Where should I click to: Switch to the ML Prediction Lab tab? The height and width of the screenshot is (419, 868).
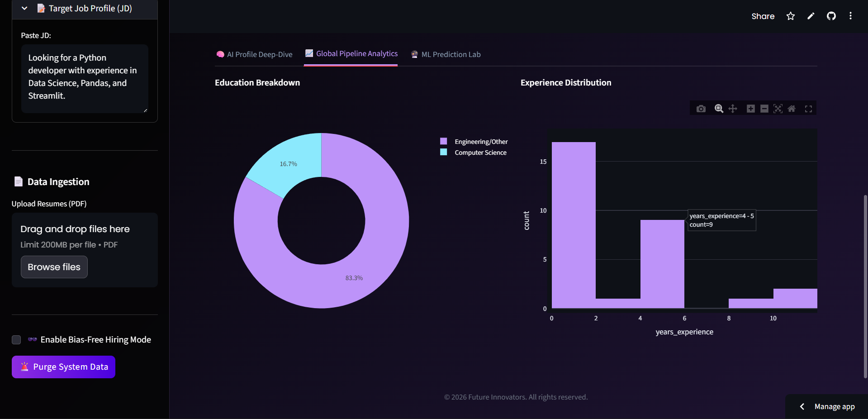tap(445, 54)
